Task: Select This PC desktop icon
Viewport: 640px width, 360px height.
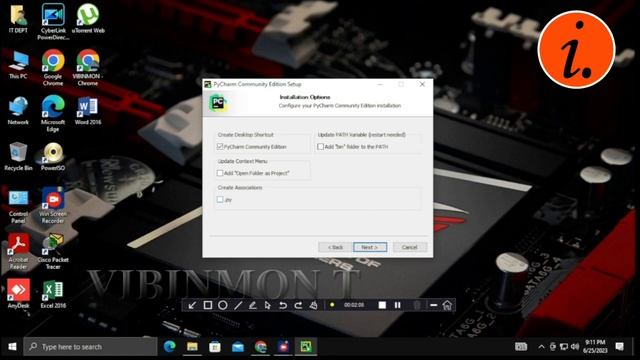Action: click(x=18, y=64)
